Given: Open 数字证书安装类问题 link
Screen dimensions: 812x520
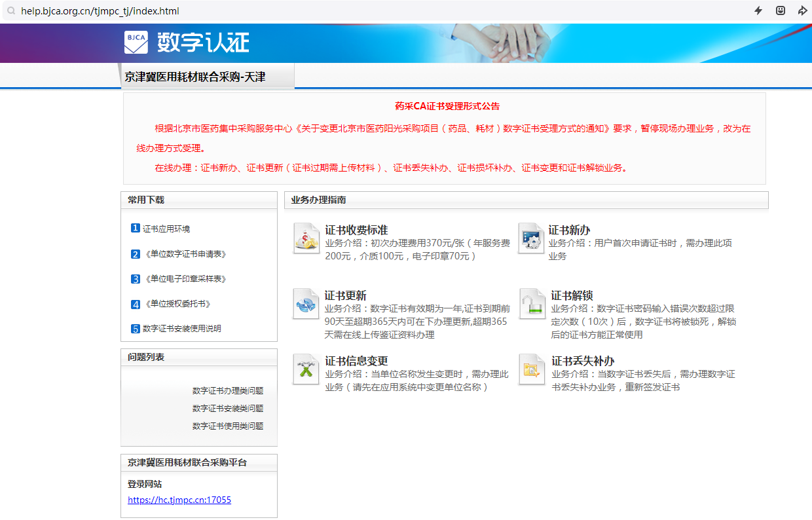Looking at the screenshot, I should click(228, 409).
